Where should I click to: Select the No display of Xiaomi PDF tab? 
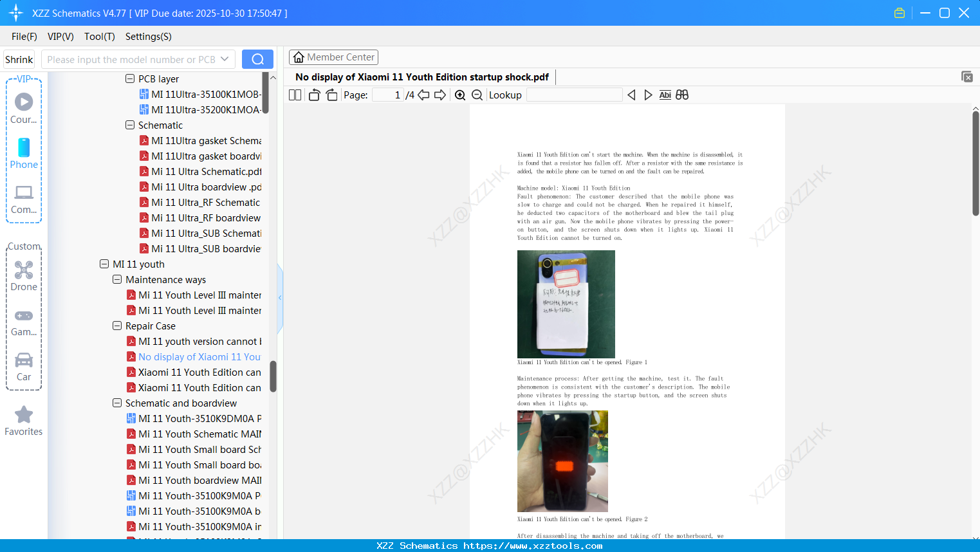422,77
